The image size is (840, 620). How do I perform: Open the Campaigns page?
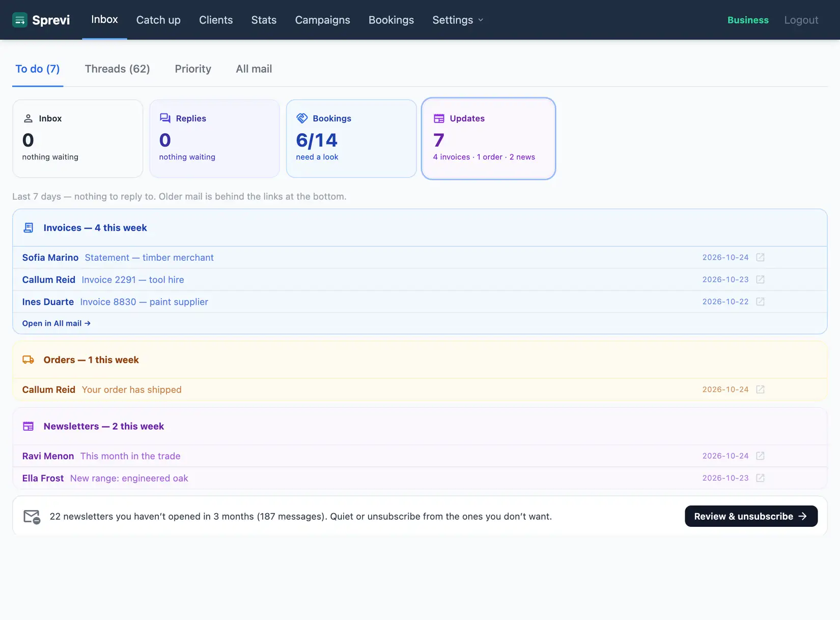pos(323,20)
